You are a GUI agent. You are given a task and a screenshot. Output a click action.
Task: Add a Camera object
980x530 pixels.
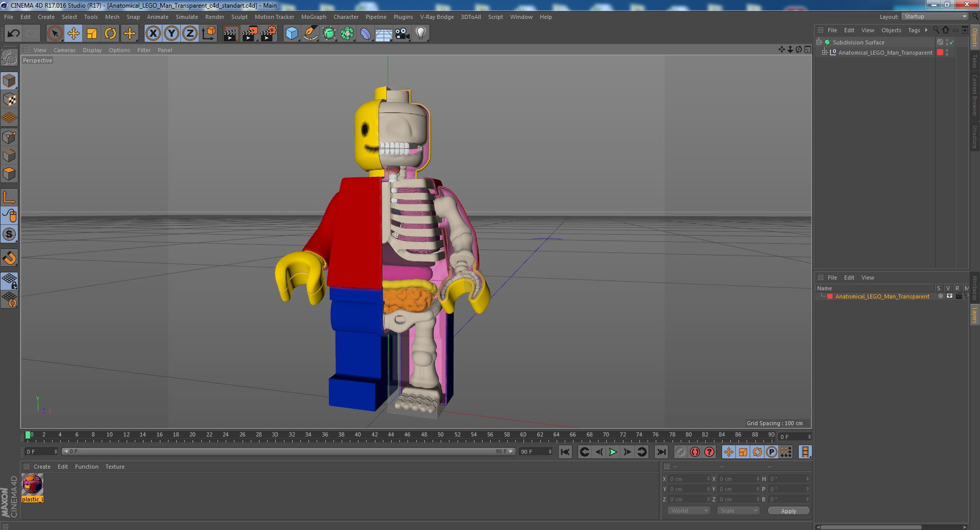point(402,34)
